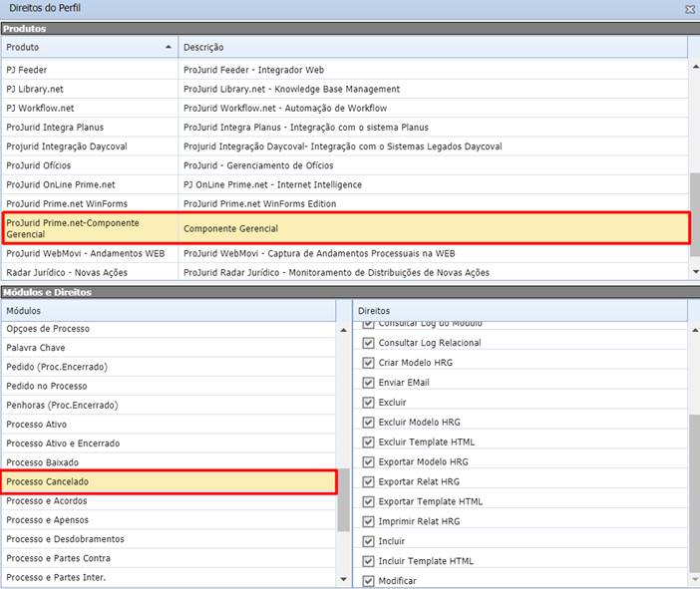700x589 pixels.
Task: Close the Direitos do Perfil dialog
Action: pos(690,9)
